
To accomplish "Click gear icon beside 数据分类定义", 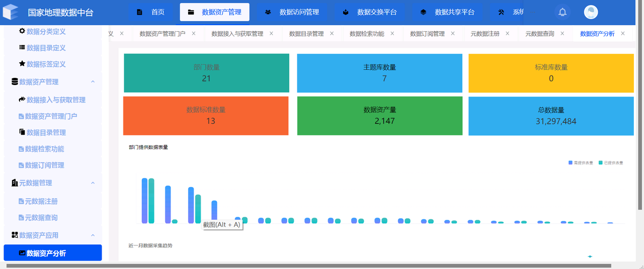I will [x=22, y=31].
